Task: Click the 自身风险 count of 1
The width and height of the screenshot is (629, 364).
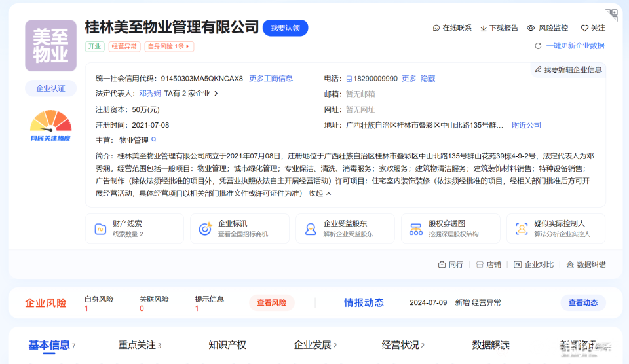Action: (86, 308)
